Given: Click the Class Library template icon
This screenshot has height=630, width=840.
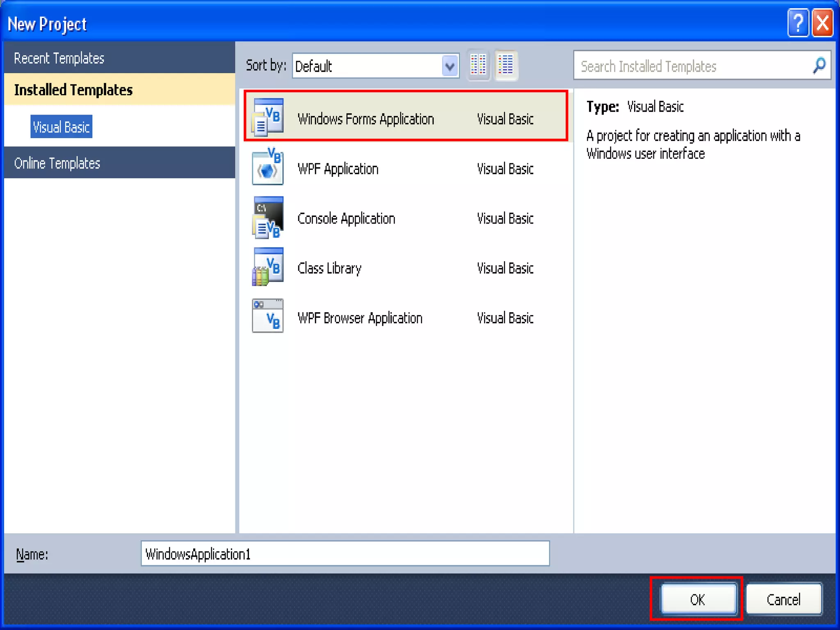Looking at the screenshot, I should click(x=267, y=267).
